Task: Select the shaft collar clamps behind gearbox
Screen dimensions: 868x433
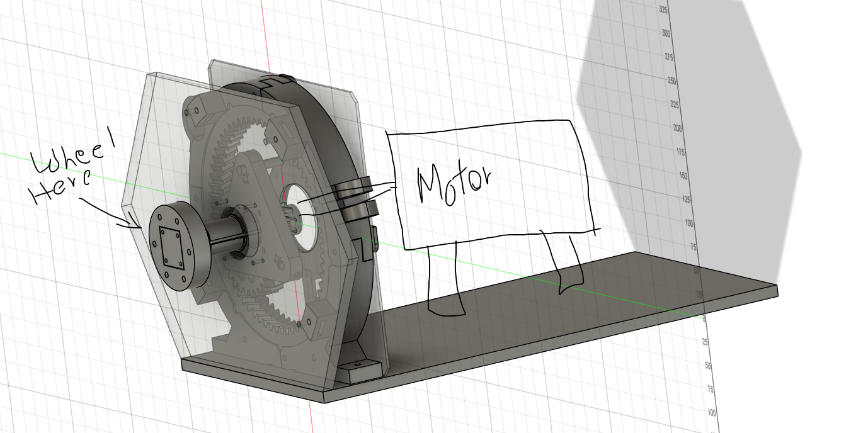Action: point(357,200)
